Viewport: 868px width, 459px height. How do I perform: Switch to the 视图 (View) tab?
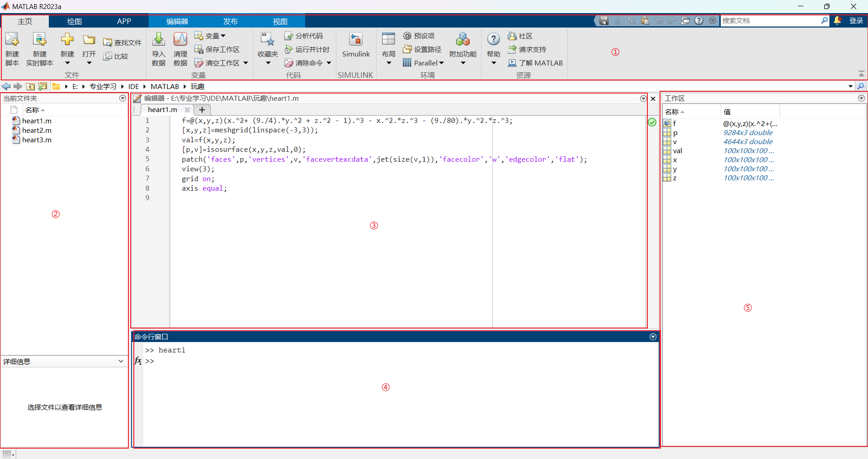[x=280, y=21]
